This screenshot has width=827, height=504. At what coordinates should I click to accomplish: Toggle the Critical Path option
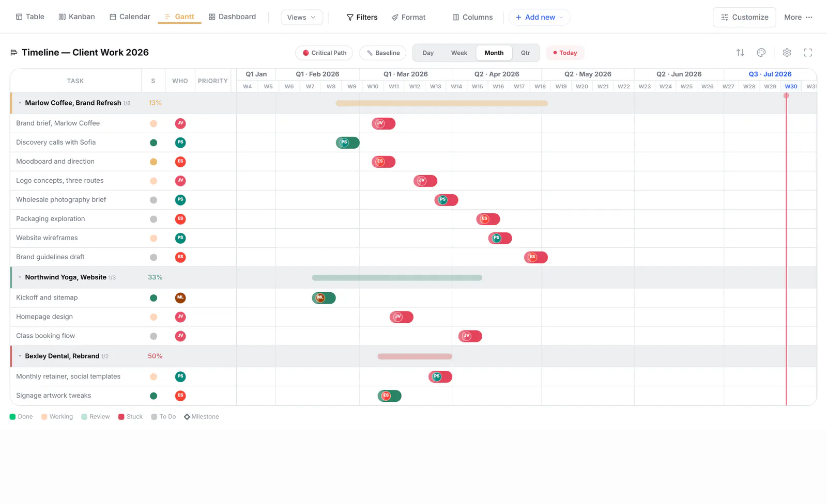click(325, 53)
